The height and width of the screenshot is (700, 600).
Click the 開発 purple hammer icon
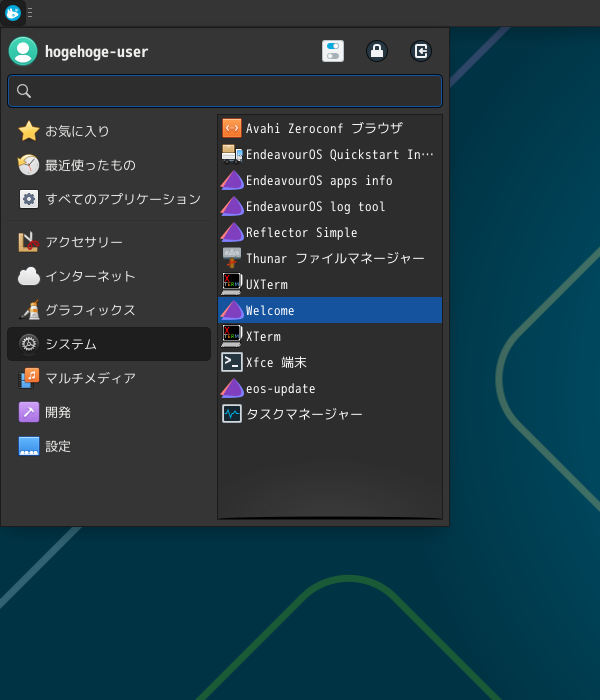29,412
